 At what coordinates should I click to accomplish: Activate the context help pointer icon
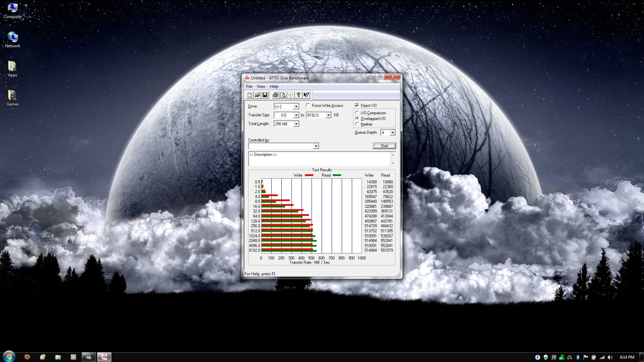point(306,95)
